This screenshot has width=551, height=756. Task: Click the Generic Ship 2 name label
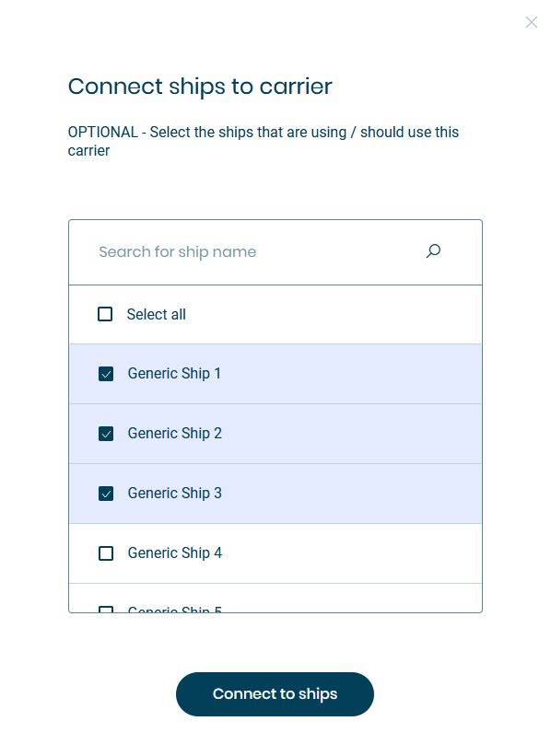(x=175, y=434)
